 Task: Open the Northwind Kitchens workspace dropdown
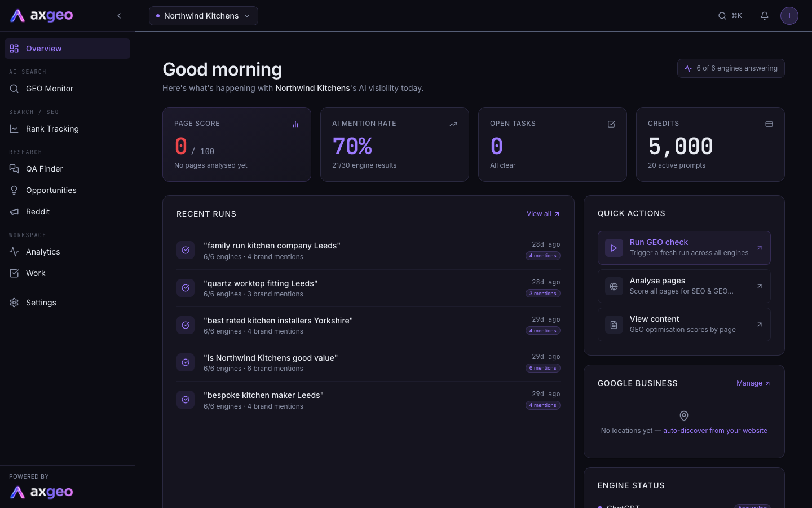[204, 16]
